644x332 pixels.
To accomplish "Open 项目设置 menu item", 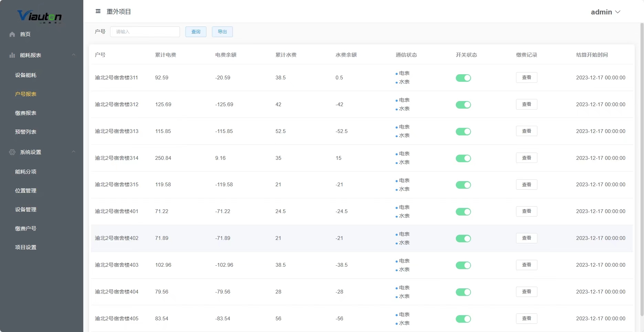I will tap(26, 247).
